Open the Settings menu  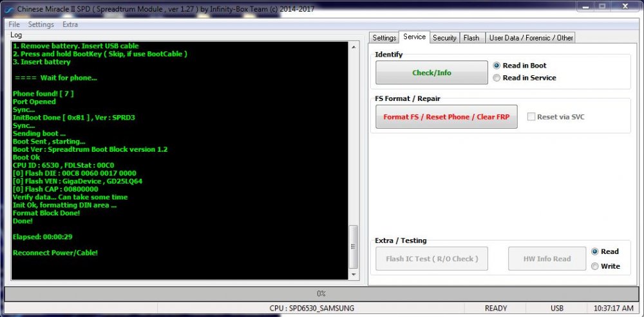click(41, 24)
